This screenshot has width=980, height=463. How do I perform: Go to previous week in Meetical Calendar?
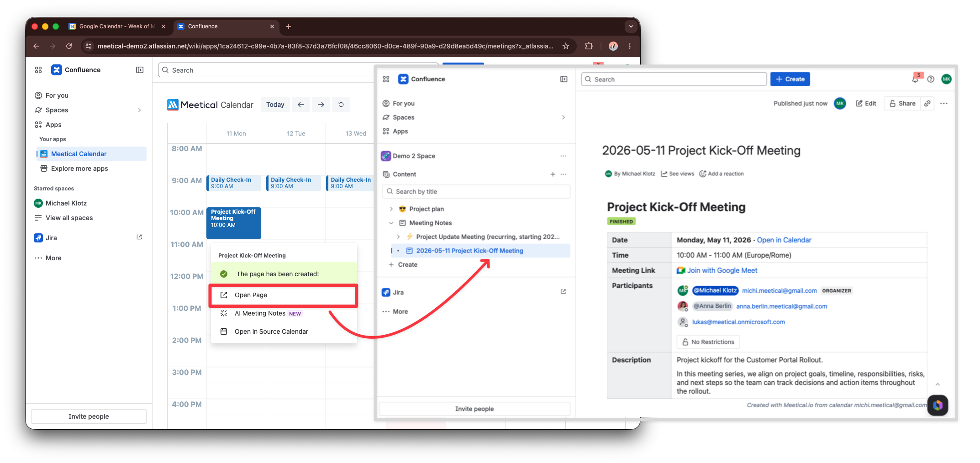point(301,105)
